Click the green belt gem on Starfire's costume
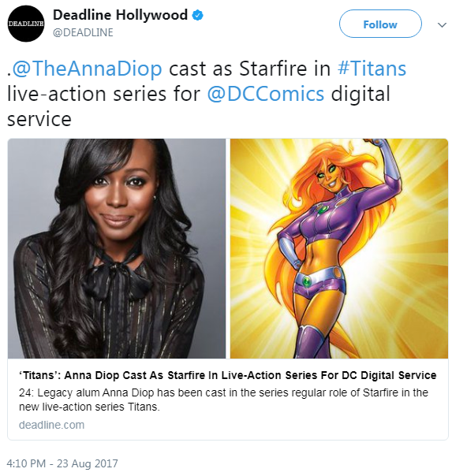The width and height of the screenshot is (452, 476). coord(307,281)
